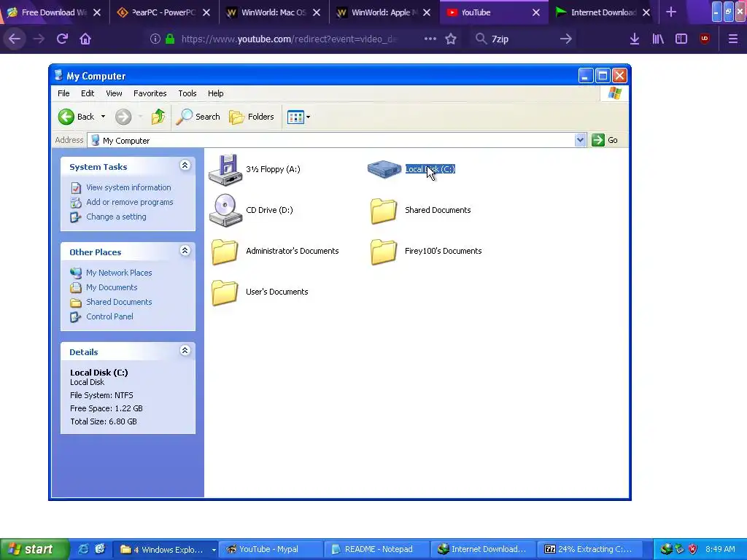
Task: Click the green Back arrow icon in Explorer
Action: (66, 117)
